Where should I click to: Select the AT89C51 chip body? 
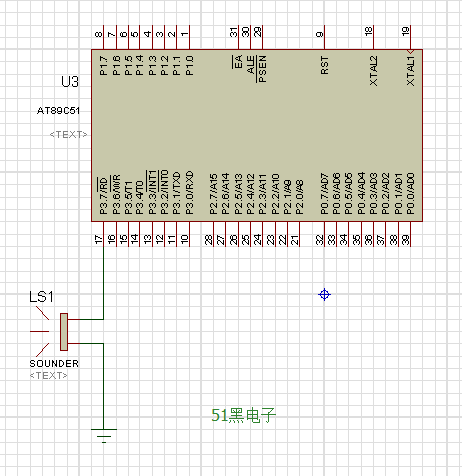point(257,135)
